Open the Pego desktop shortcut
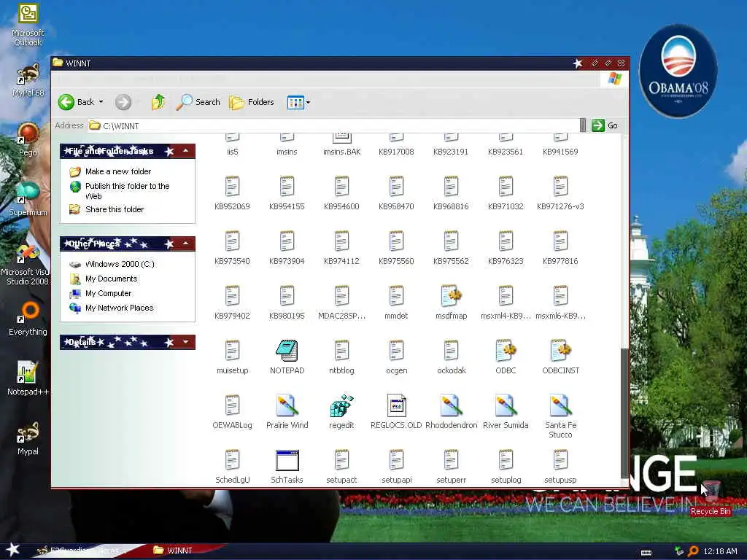Image resolution: width=747 pixels, height=560 pixels. point(28,139)
